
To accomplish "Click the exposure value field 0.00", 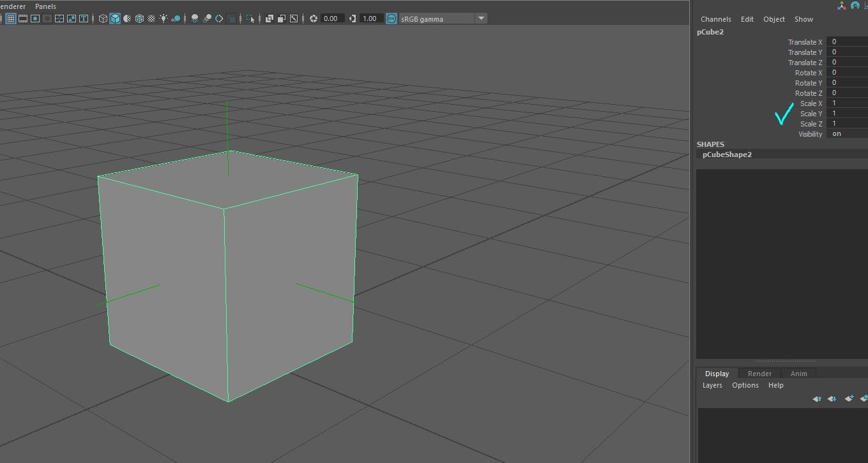I will [x=332, y=19].
